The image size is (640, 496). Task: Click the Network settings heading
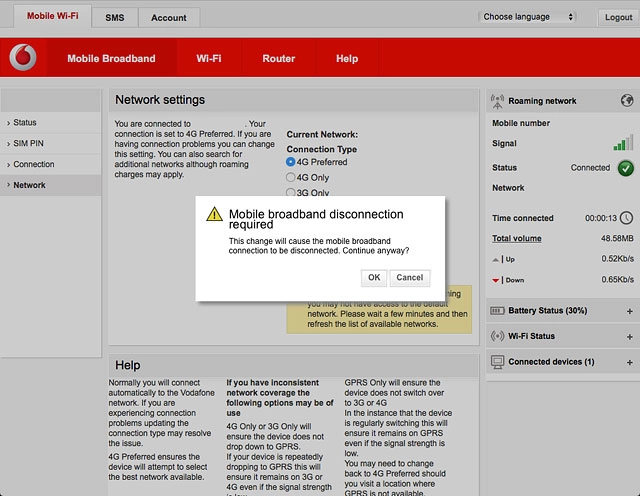(160, 100)
